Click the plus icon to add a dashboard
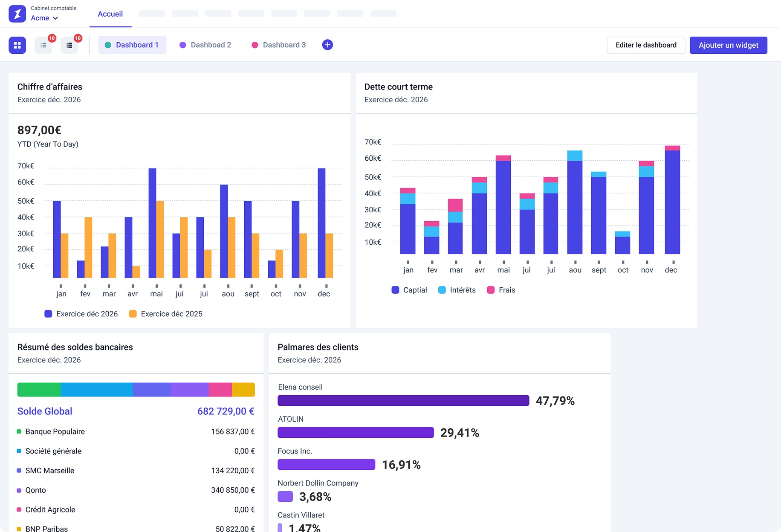This screenshot has height=532, width=781. 327,44
